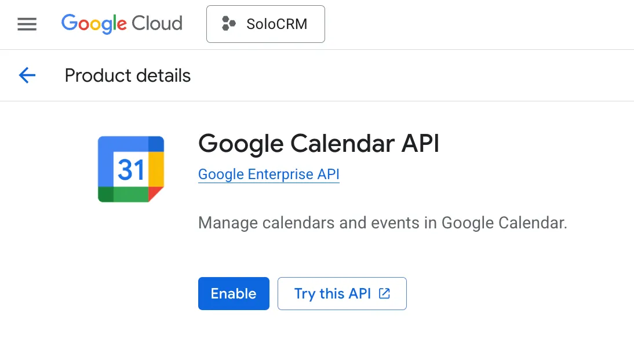The image size is (634, 364).
Task: Click the Google Calendar API title text
Action: (x=319, y=143)
